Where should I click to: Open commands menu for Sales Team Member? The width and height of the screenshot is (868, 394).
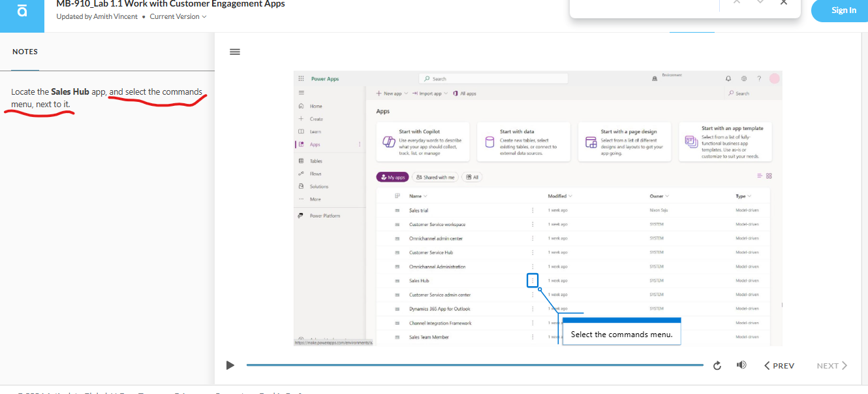533,337
